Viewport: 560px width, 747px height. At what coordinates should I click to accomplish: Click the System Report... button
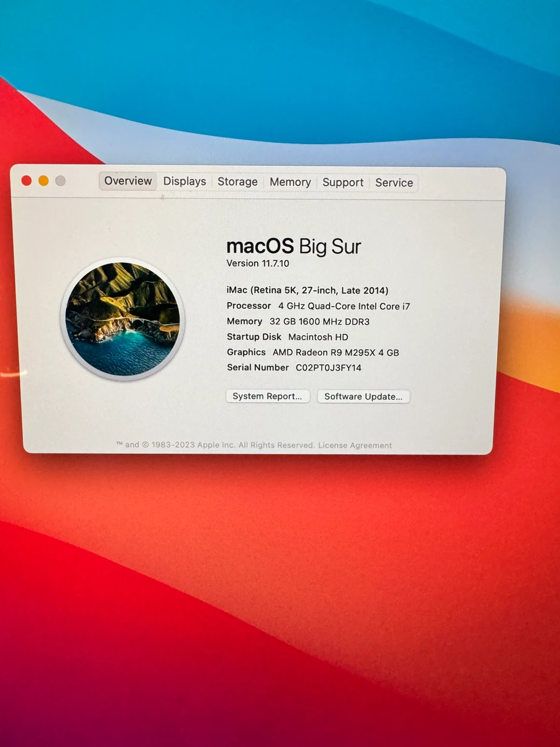click(268, 396)
